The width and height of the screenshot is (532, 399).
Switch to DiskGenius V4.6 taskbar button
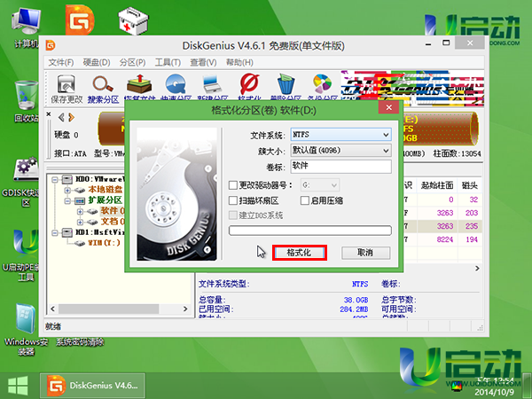click(x=92, y=386)
